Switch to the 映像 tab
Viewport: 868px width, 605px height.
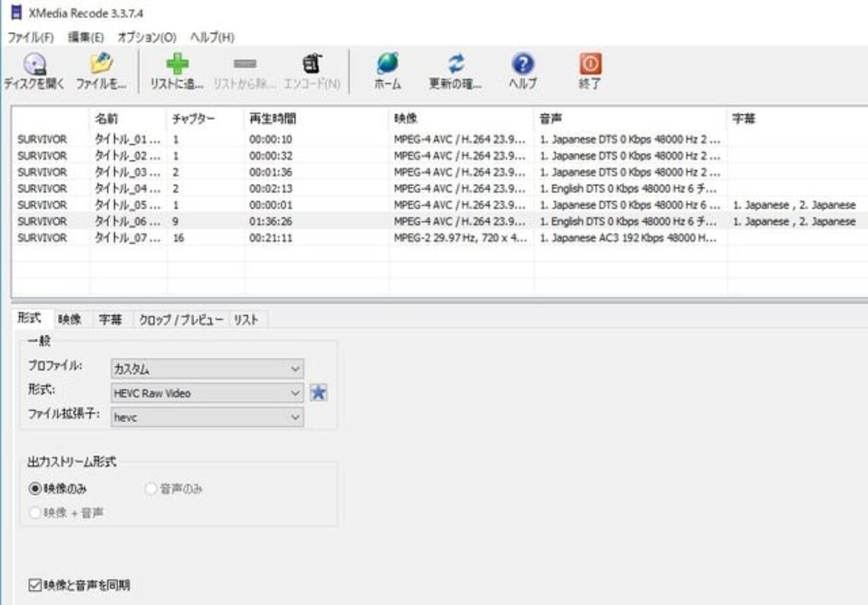pos(70,320)
